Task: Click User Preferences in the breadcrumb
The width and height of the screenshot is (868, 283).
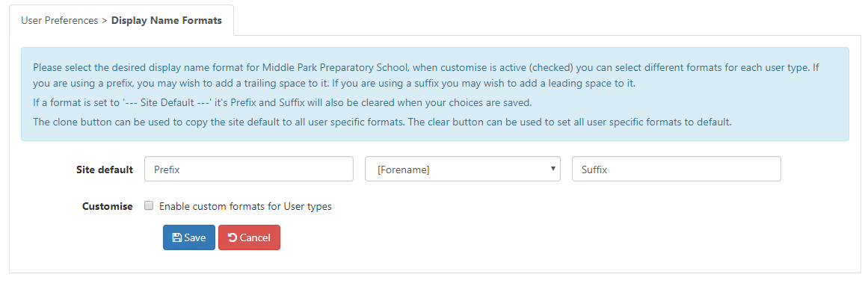Action: pos(58,20)
